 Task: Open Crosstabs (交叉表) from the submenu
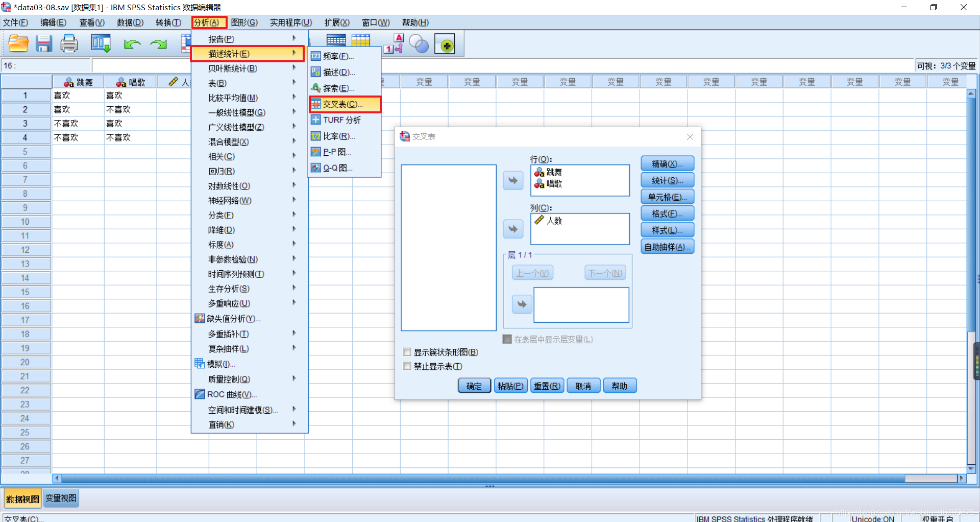(345, 104)
